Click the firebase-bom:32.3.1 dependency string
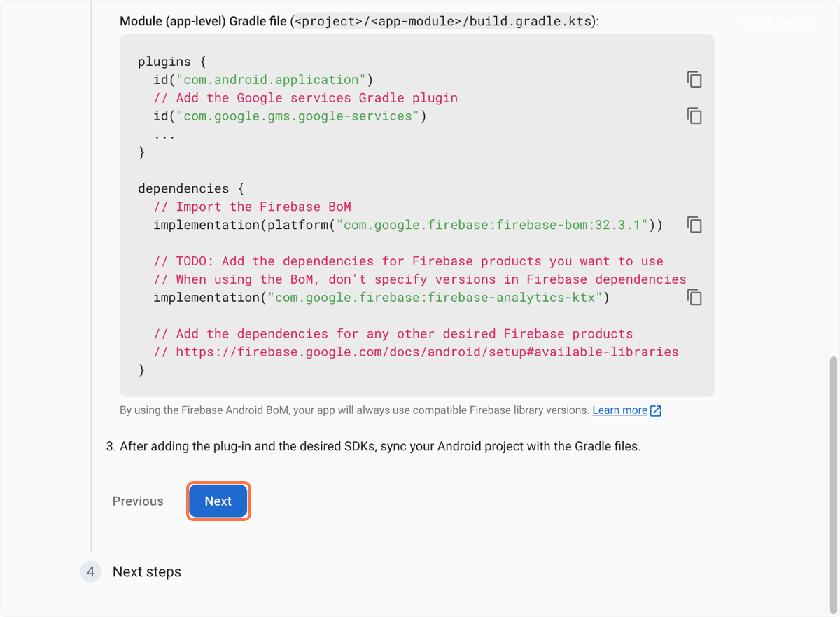This screenshot has width=840, height=617. pos(492,225)
